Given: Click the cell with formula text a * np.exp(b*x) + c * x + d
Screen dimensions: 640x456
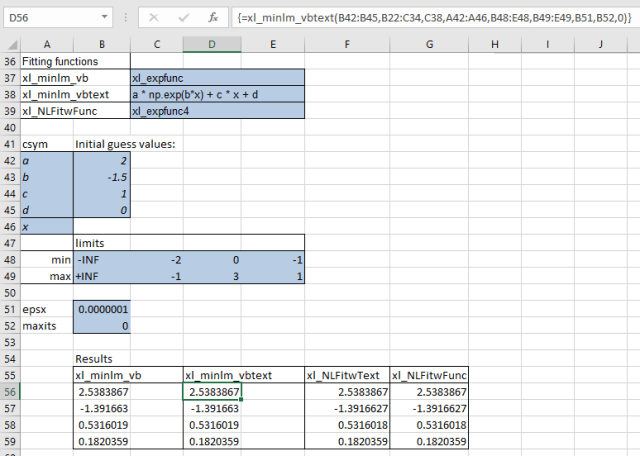Looking at the screenshot, I should point(216,94).
